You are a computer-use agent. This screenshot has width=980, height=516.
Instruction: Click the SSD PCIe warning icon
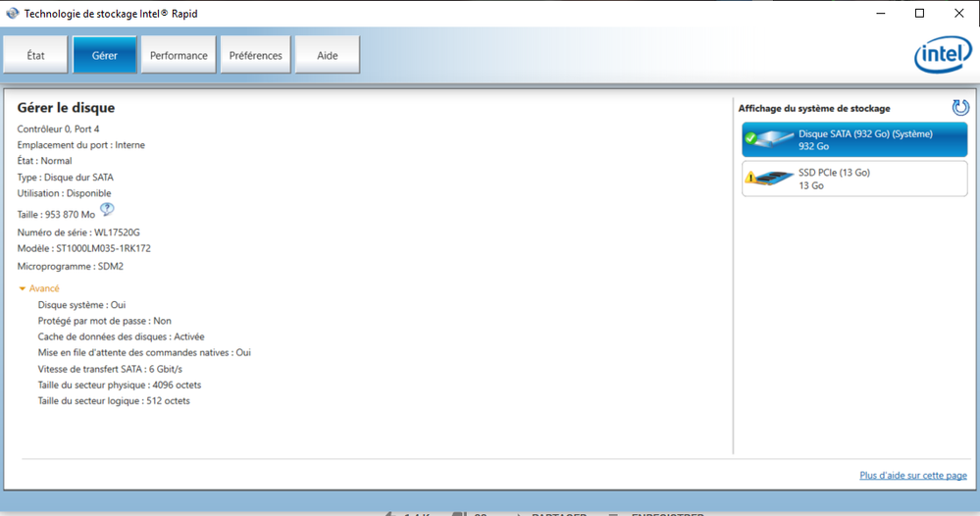pos(750,178)
